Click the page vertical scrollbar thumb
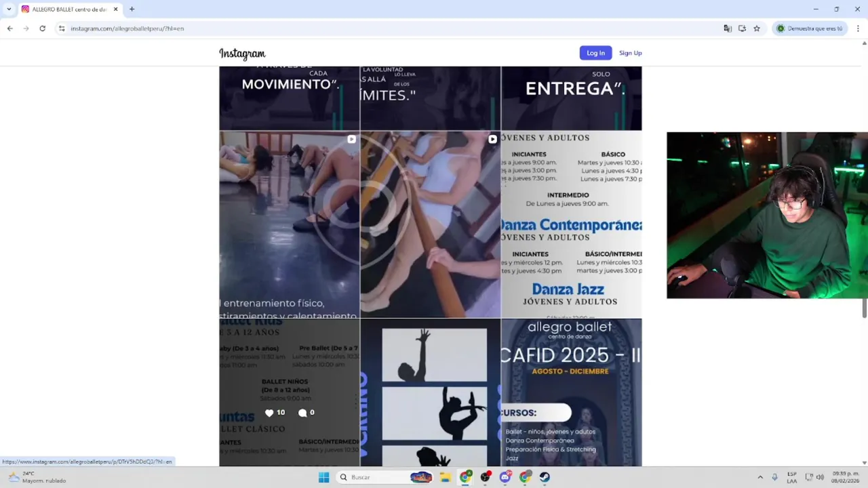The height and width of the screenshot is (488, 868). (x=865, y=308)
